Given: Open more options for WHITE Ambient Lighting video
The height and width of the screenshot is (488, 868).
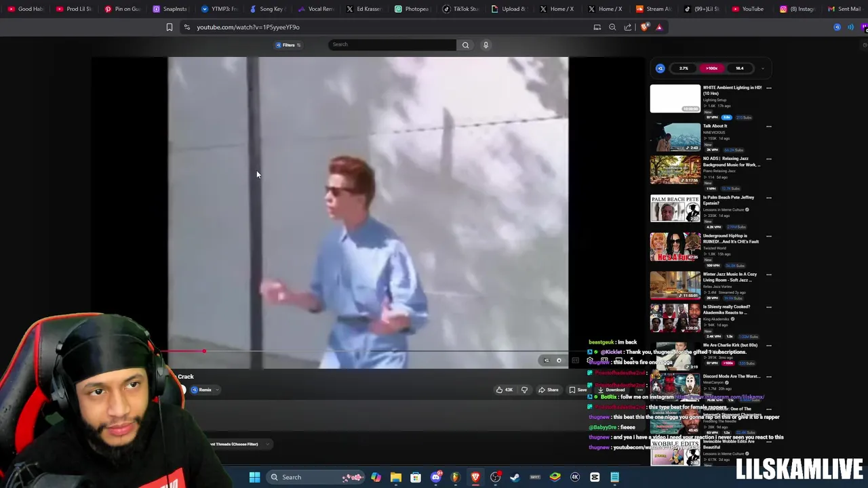Looking at the screenshot, I should tap(768, 88).
